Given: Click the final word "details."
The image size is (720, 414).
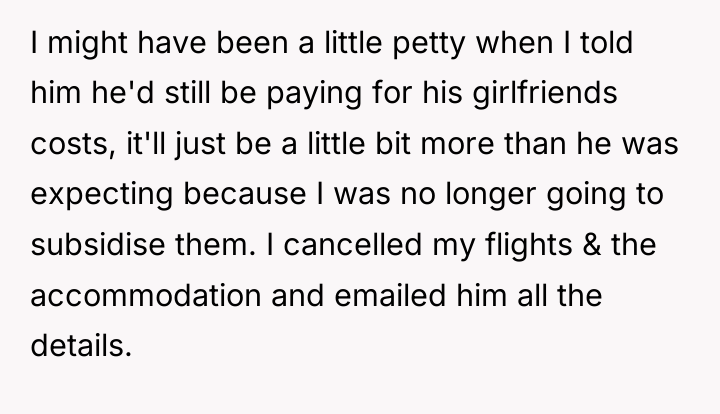Looking at the screenshot, I should click(81, 346).
